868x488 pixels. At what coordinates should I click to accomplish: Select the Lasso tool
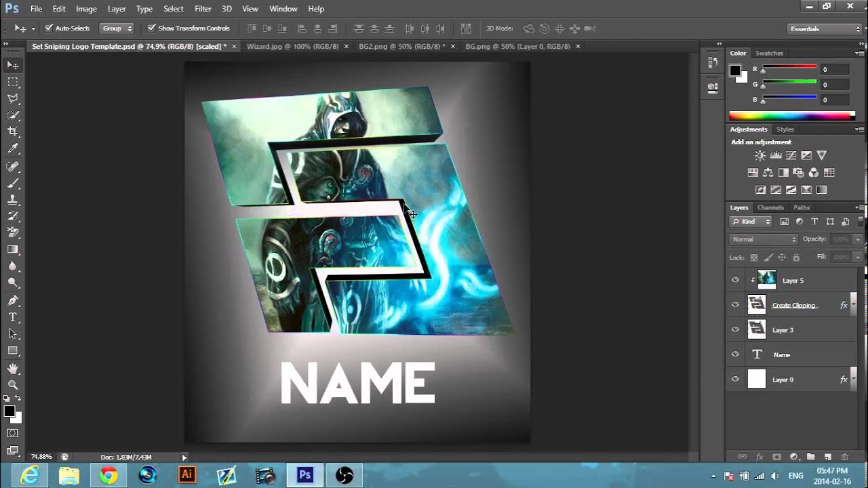click(13, 99)
